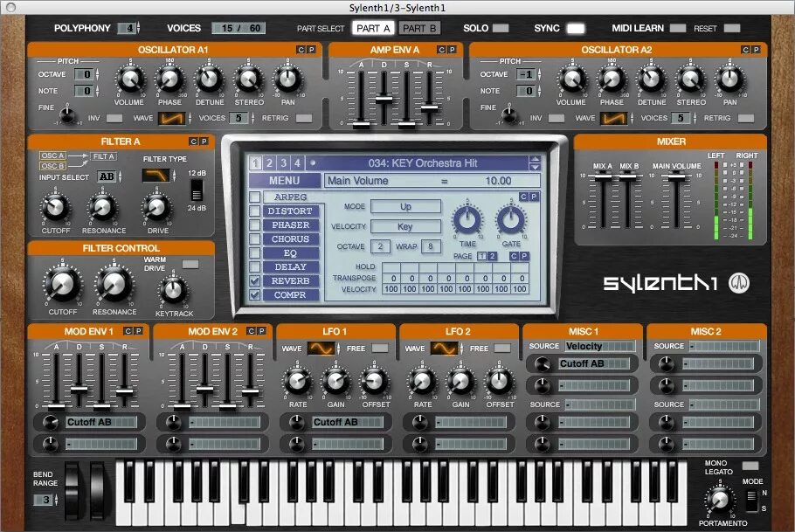Select PART A tab
795x532 pixels.
tap(374, 28)
